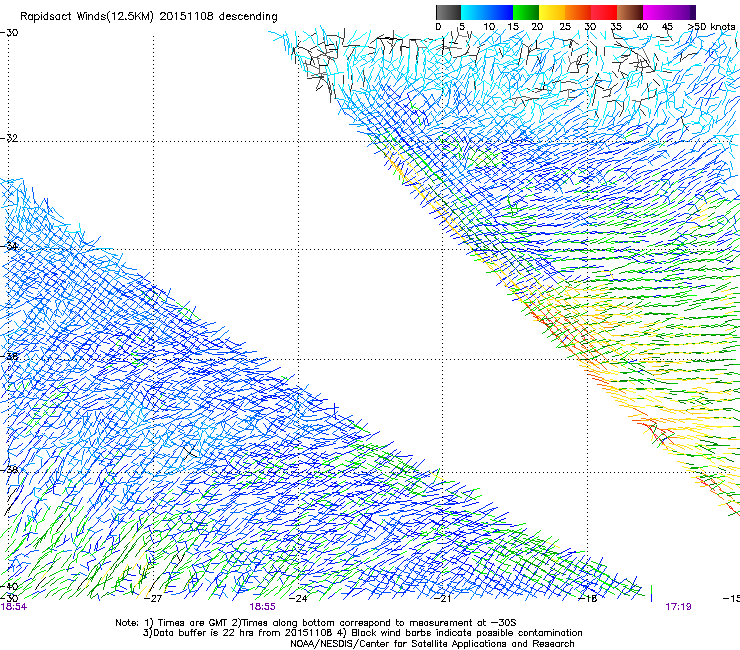Click the '-34' latitude axis label
740x650 pixels.
click(9, 246)
